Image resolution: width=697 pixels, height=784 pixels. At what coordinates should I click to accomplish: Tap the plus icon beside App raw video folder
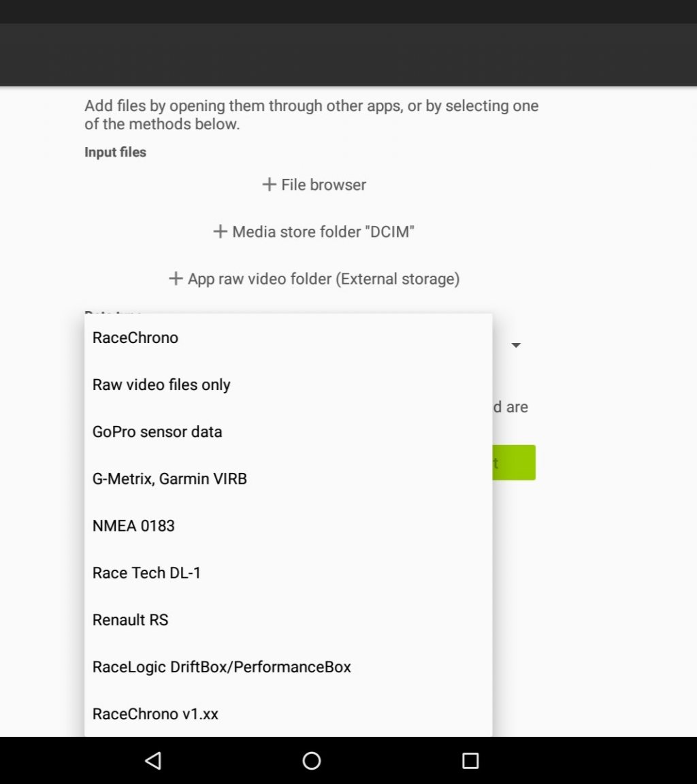[x=176, y=278]
